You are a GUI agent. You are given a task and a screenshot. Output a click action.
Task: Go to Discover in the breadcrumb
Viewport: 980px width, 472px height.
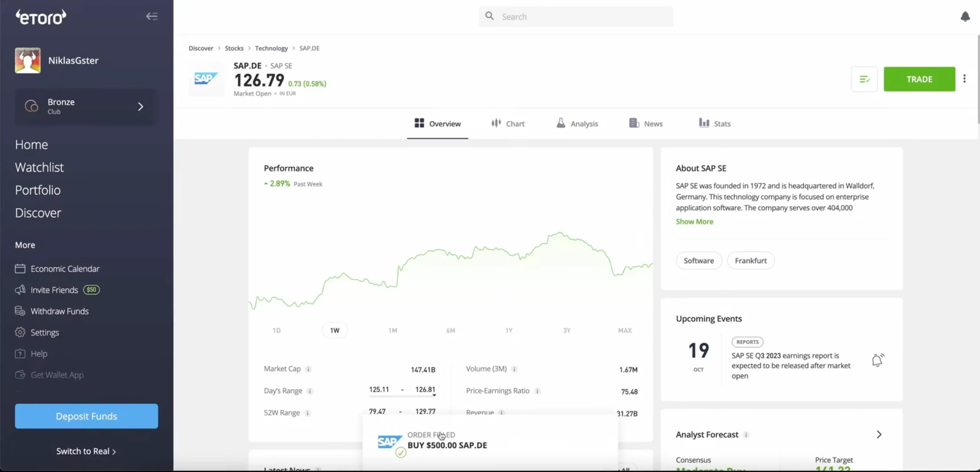tap(201, 48)
